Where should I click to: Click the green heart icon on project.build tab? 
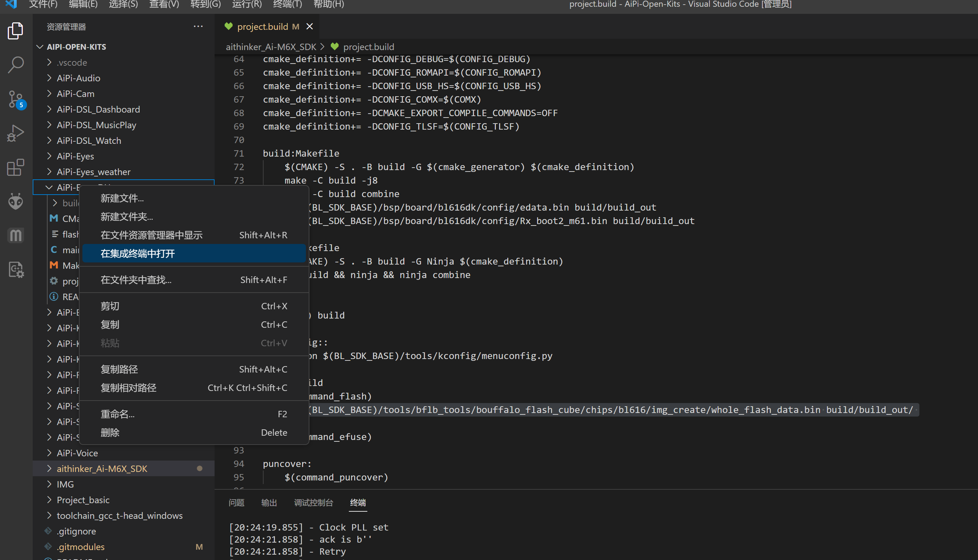(x=228, y=27)
